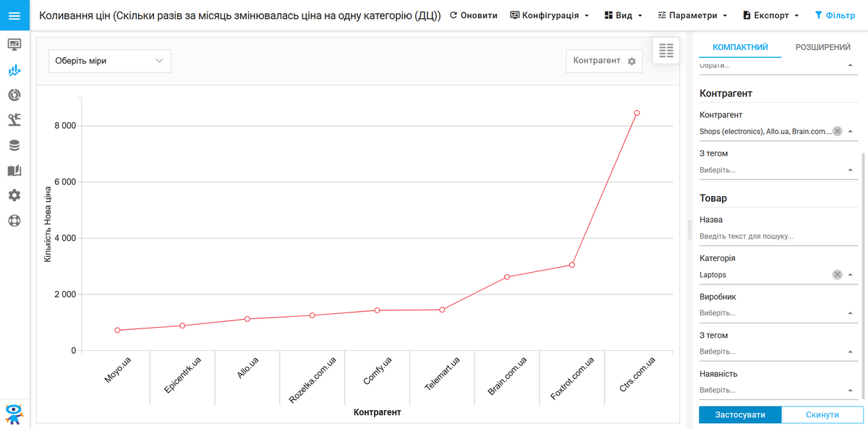Open the Наявність dropdown

(x=775, y=391)
